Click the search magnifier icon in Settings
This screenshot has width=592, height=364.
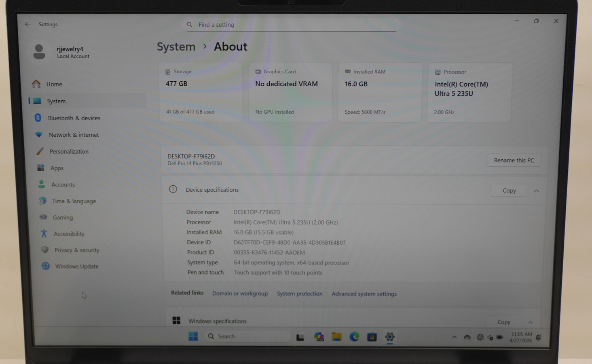[x=189, y=25]
